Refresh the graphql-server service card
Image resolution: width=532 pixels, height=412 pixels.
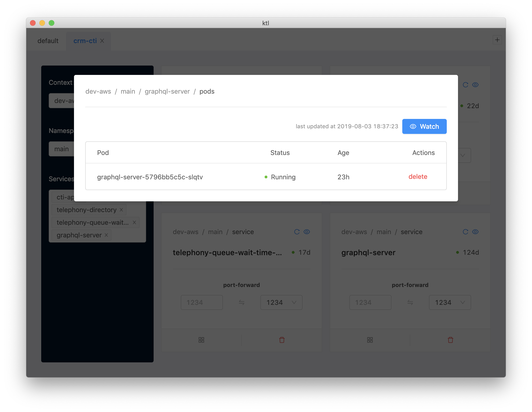(465, 232)
